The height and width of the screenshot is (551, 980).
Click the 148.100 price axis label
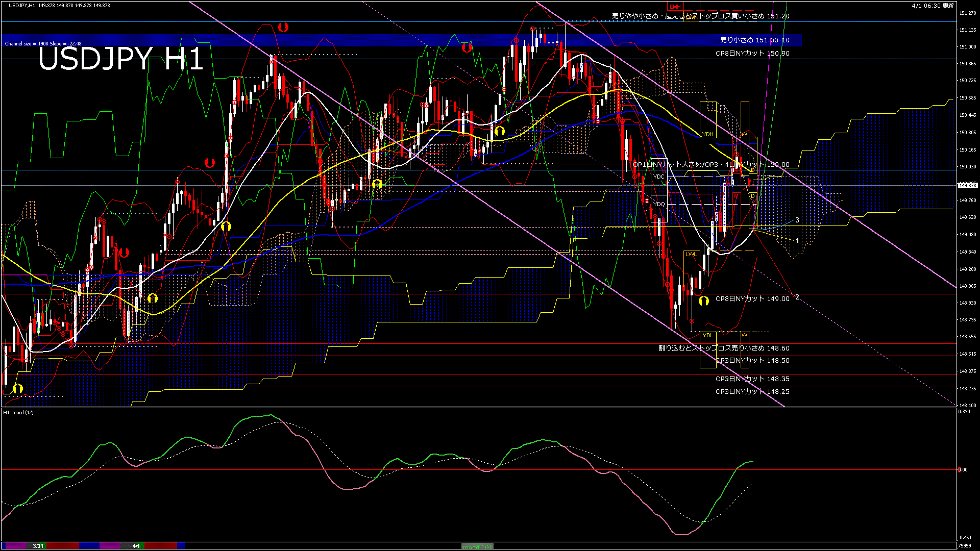click(968, 406)
